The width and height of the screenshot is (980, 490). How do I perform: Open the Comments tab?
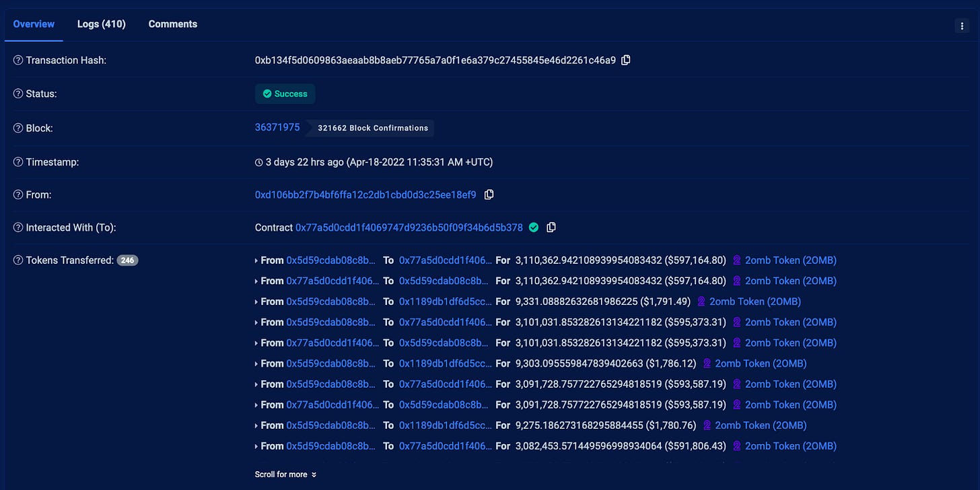173,24
